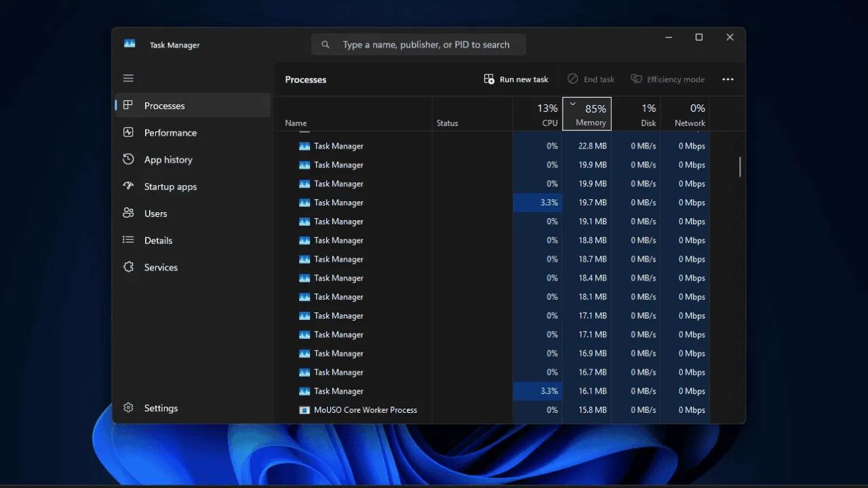Select the Services section
This screenshot has height=488, width=868.
[161, 267]
